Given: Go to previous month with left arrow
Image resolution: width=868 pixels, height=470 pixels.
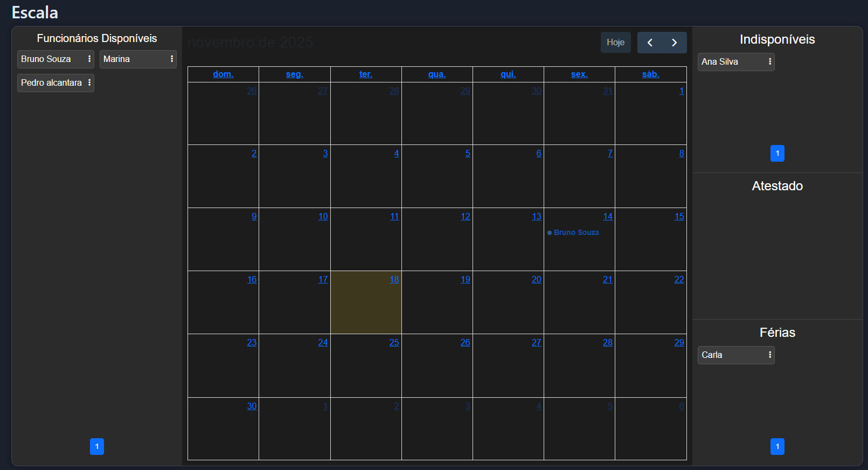Looking at the screenshot, I should click(x=650, y=43).
